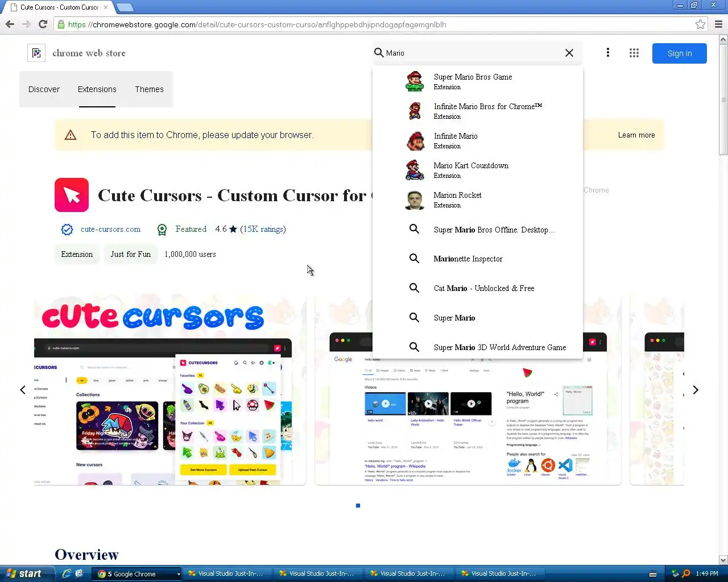Screen dimensions: 728x582
Task: Click the Extension category chip
Action: (77, 254)
